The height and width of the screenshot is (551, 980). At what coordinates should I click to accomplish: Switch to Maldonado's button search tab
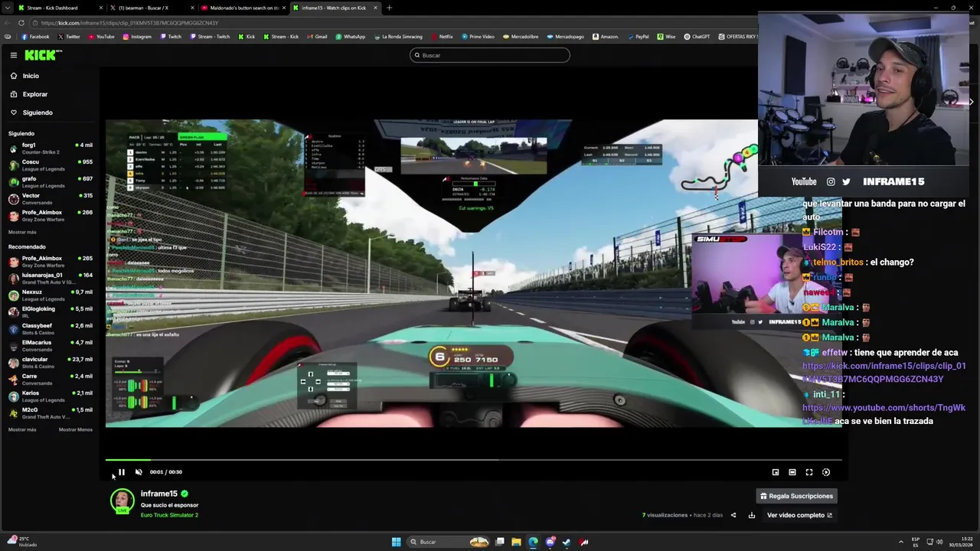[241, 8]
